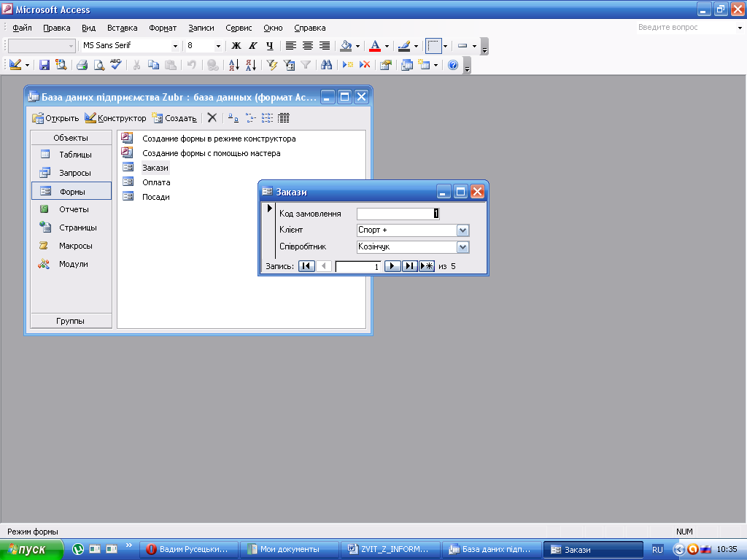Open the Клієнт combo box arrow

click(462, 230)
